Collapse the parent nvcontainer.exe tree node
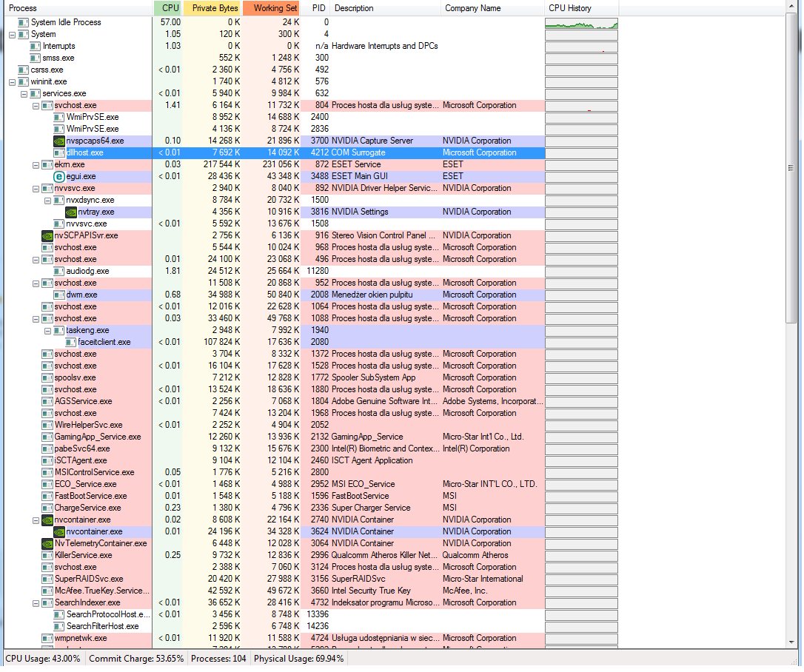This screenshot has height=672, width=804. 36,520
